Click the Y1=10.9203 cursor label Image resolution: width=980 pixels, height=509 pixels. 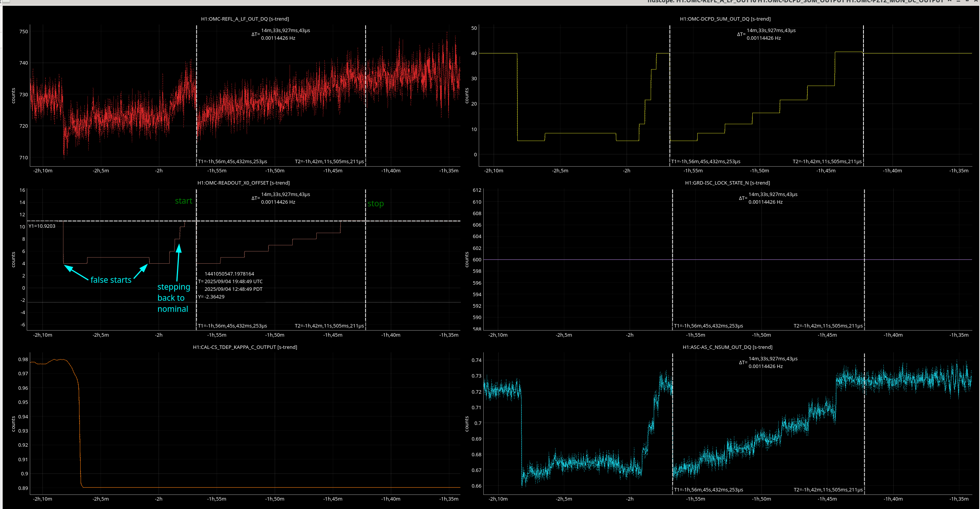coord(42,226)
